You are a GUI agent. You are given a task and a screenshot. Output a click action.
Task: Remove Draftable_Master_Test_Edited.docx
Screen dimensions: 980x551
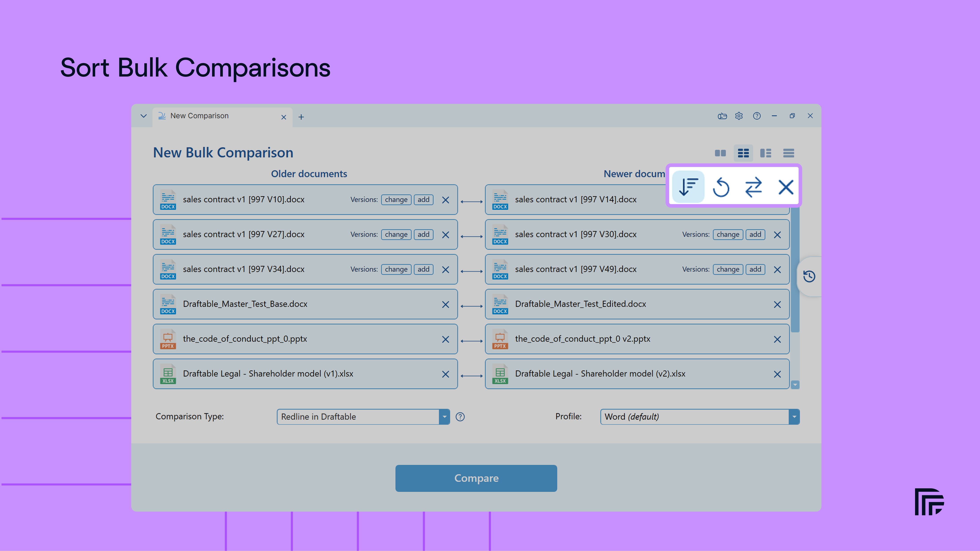tap(777, 305)
